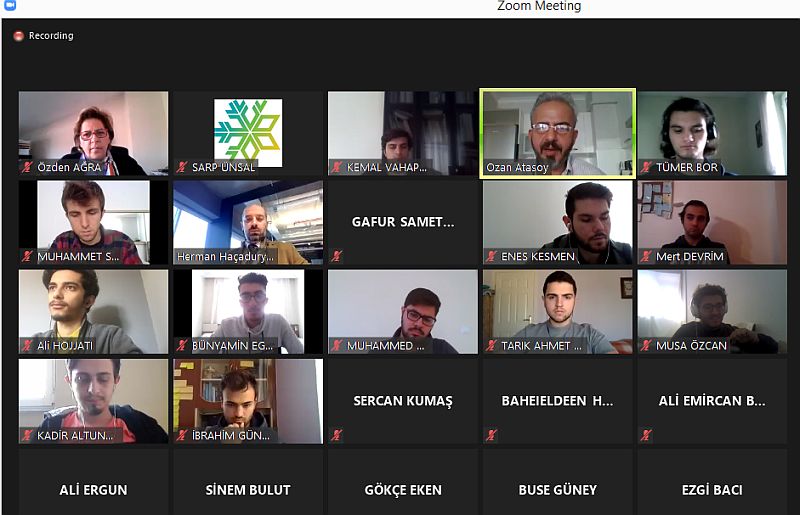Image resolution: width=800 pixels, height=515 pixels.
Task: Click muted mic icon on ENES KESMEN tile
Action: click(x=491, y=256)
